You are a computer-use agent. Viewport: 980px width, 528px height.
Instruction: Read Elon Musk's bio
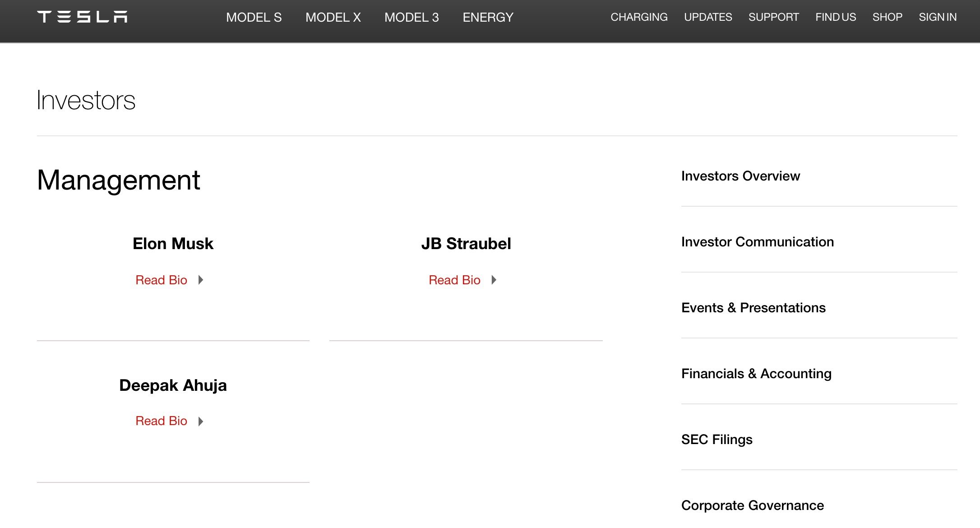click(161, 280)
